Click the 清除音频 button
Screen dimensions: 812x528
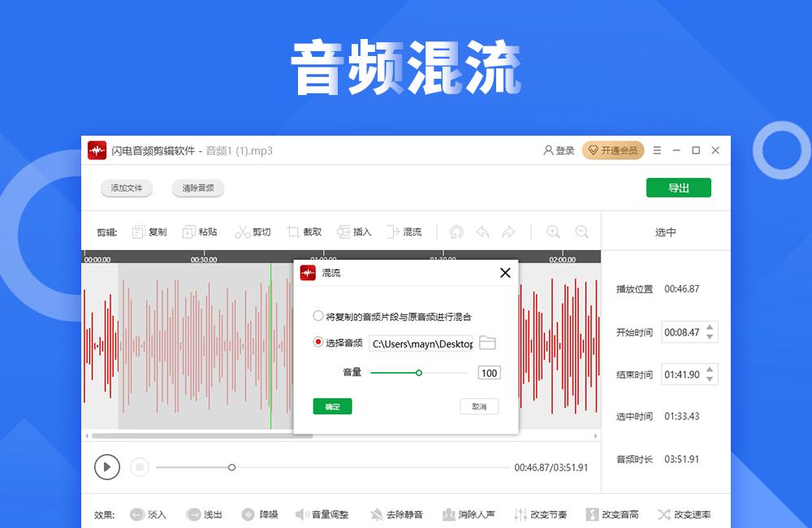pos(198,188)
